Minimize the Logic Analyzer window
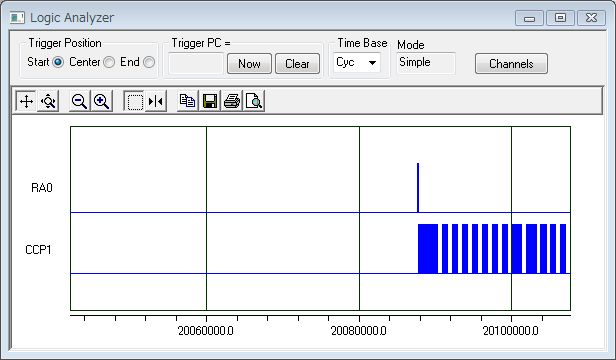The image size is (616, 360). (529, 18)
